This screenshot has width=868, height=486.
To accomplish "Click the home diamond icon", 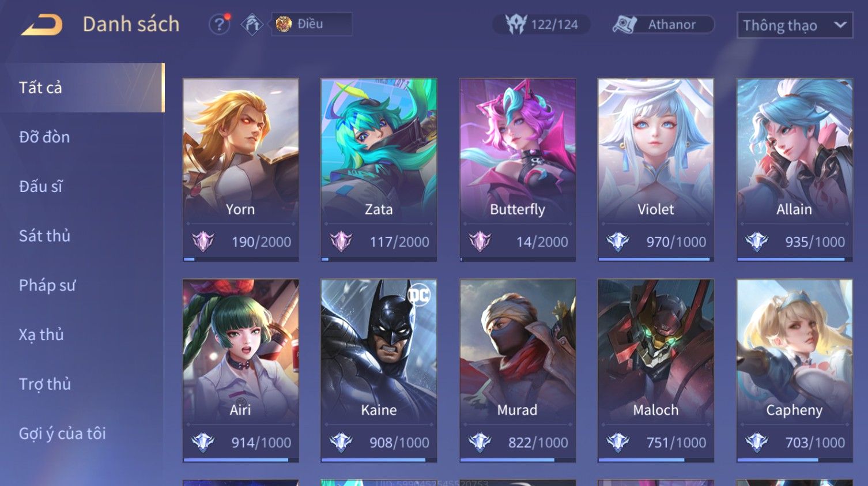I will 252,24.
